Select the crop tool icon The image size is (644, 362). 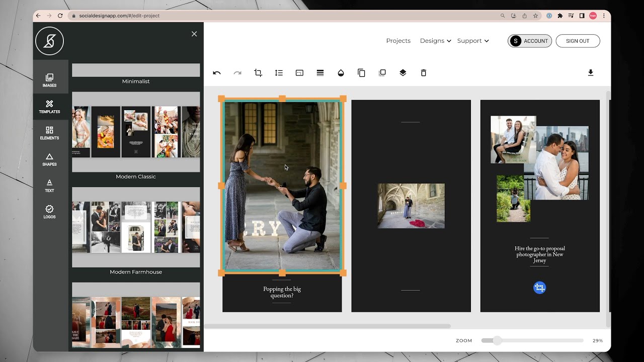click(258, 73)
